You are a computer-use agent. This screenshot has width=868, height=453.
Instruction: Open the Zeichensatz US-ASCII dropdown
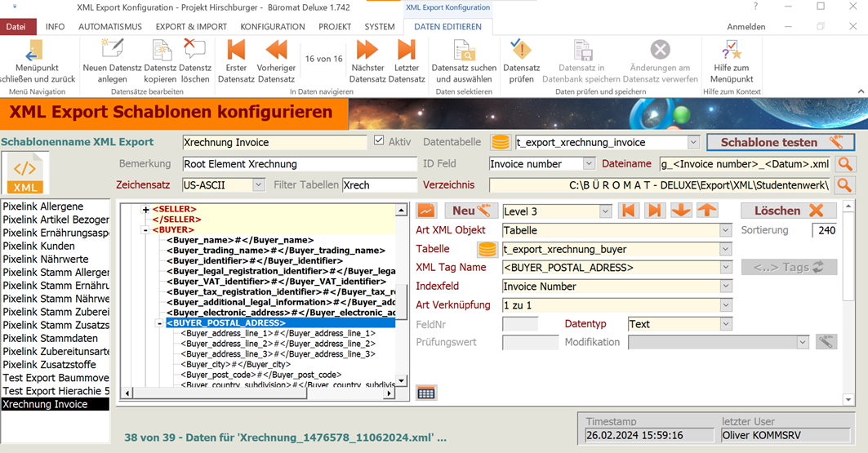258,185
